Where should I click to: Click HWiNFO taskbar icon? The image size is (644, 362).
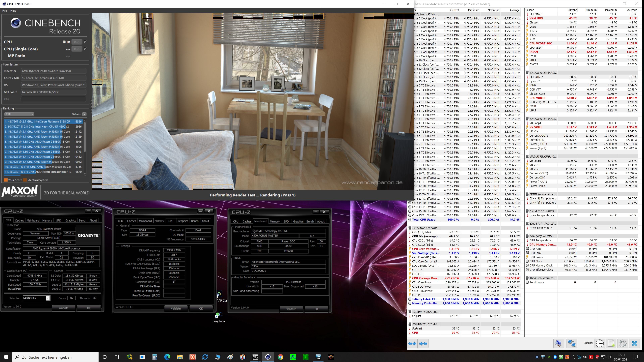tap(318, 357)
